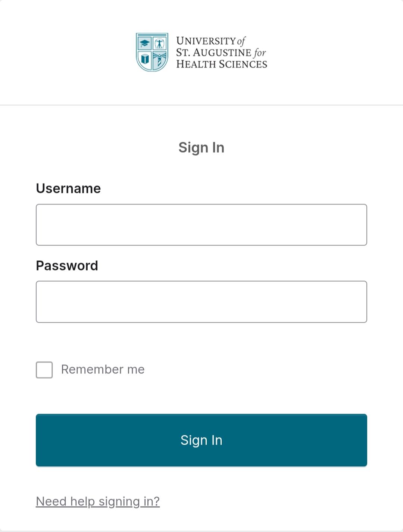Click the Username field label

[68, 188]
